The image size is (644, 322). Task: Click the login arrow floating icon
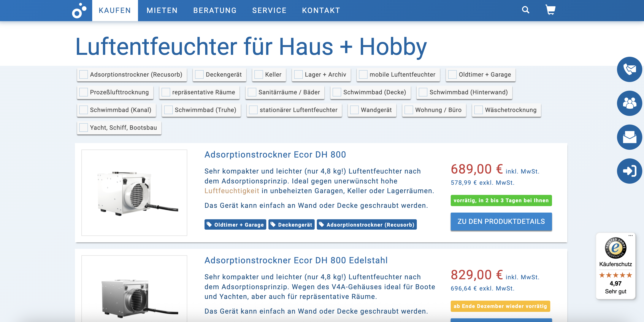(629, 171)
